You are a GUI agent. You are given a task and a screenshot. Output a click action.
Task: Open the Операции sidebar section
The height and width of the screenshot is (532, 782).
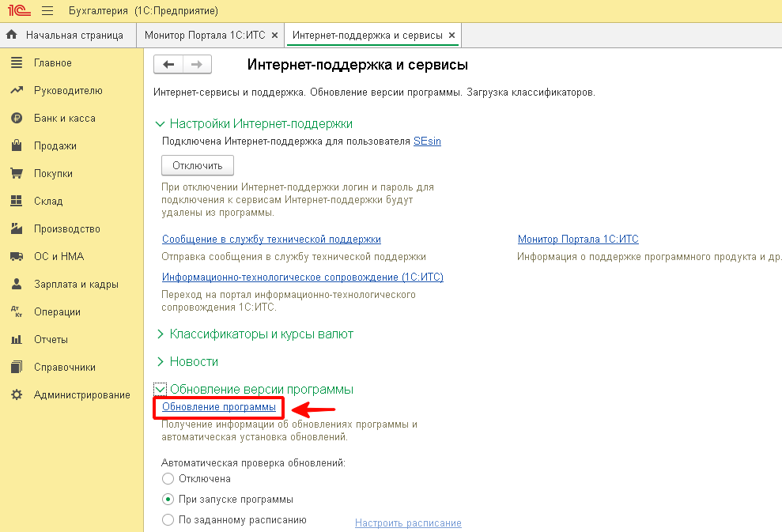(58, 311)
